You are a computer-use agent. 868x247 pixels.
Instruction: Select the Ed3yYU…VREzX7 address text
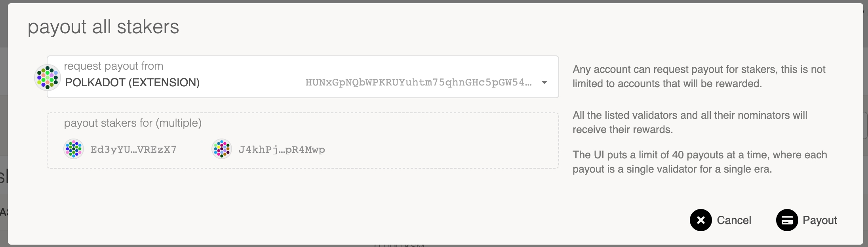(133, 150)
